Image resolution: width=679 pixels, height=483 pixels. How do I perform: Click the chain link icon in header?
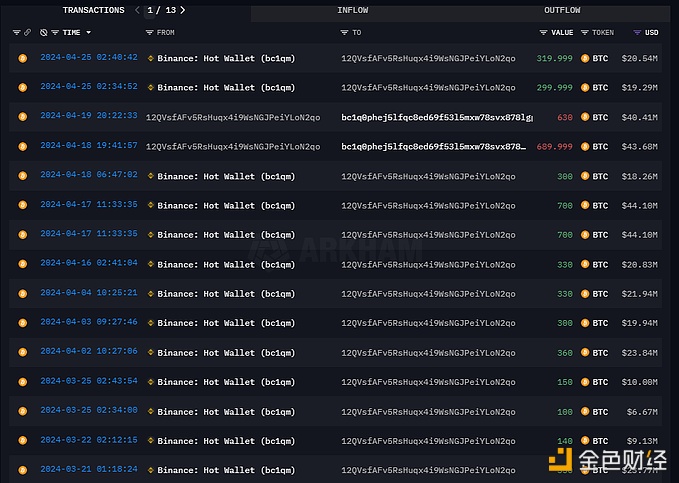coord(27,32)
